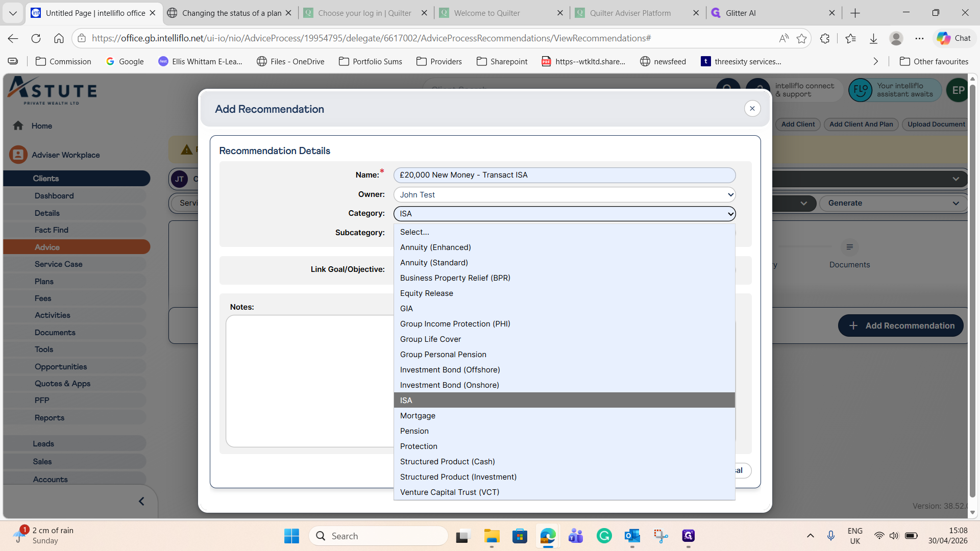
Task: Expand the Generate dropdown
Action: click(893, 203)
